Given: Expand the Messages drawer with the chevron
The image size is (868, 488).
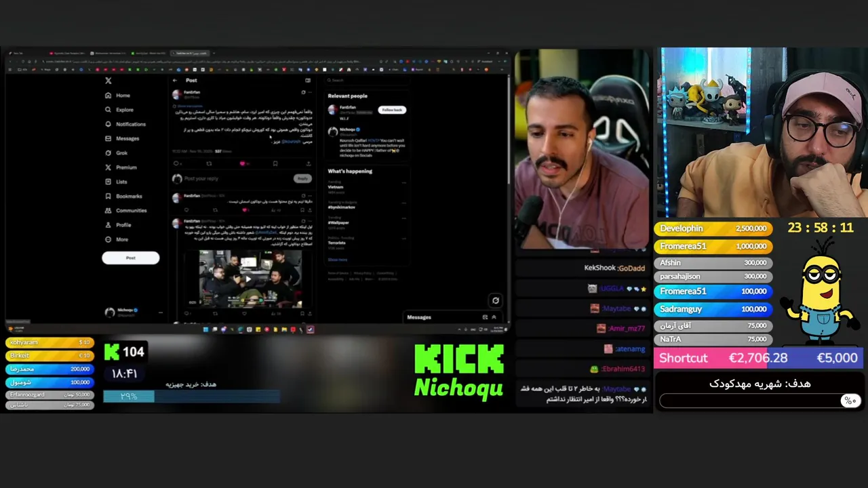Looking at the screenshot, I should [494, 317].
